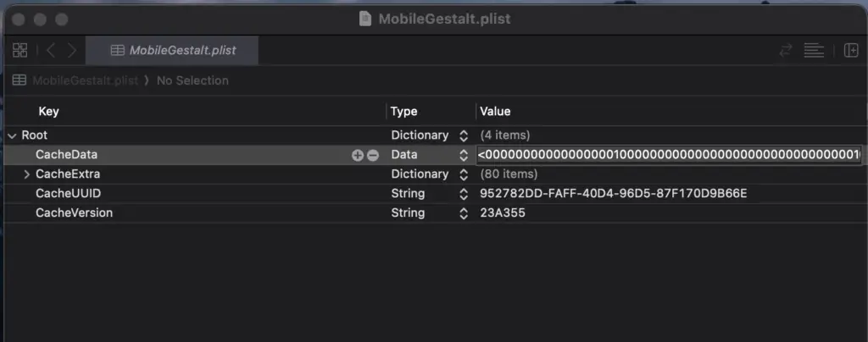
Task: Click the code review arrows icon
Action: [x=786, y=50]
